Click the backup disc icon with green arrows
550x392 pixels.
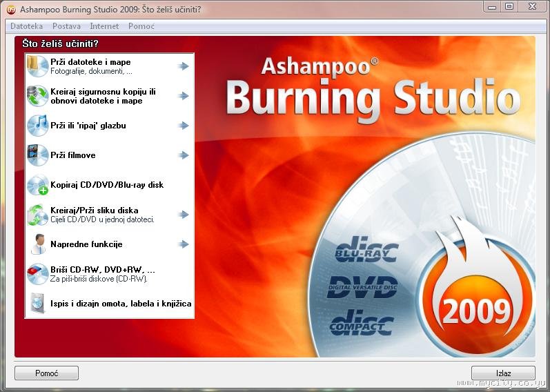(x=37, y=95)
